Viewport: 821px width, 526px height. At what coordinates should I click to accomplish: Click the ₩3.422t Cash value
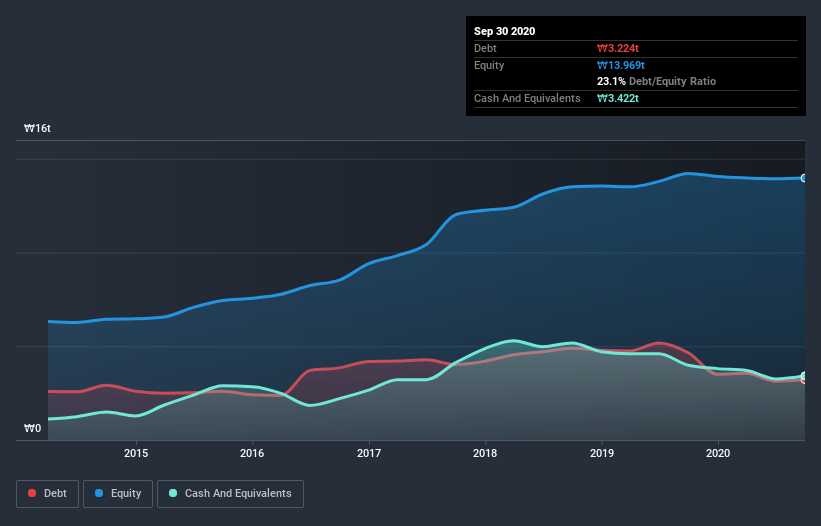[x=618, y=98]
